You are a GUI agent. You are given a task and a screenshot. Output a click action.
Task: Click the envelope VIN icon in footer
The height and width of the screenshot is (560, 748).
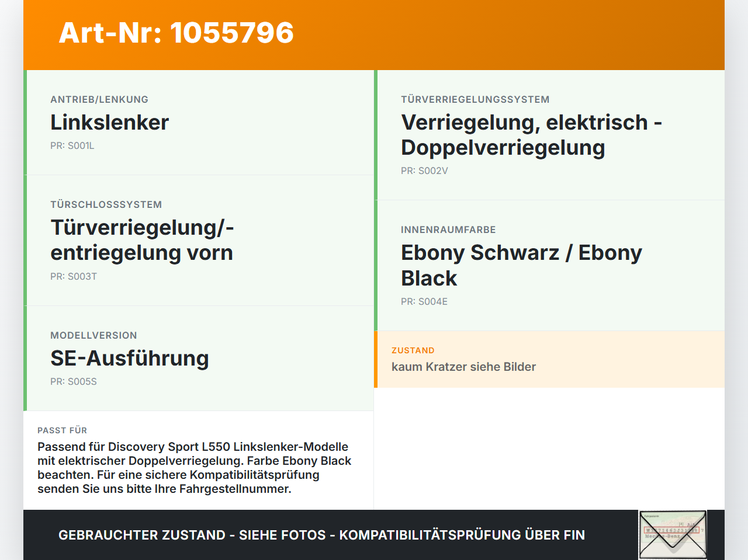[673, 535]
